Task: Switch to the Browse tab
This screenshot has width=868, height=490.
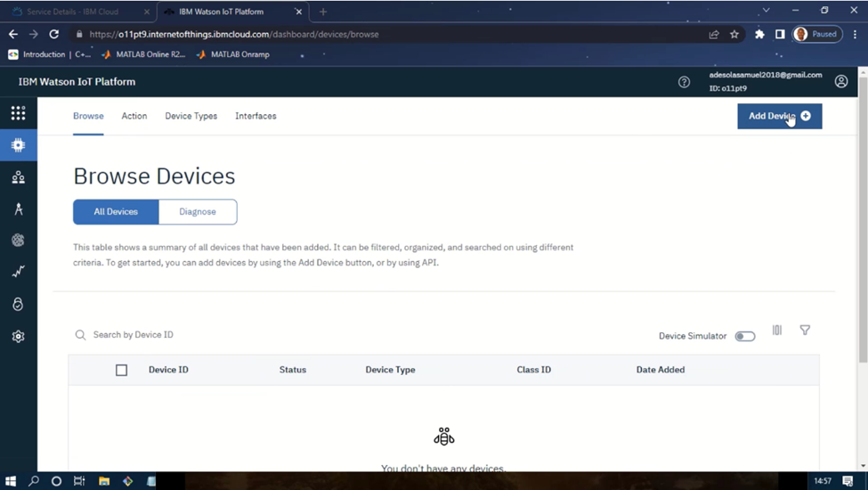Action: pos(88,116)
